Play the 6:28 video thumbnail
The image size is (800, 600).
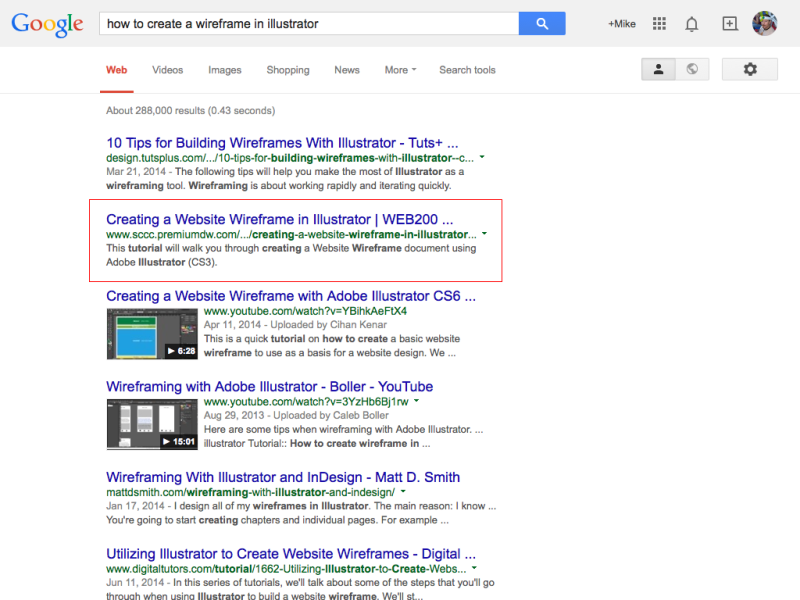[152, 334]
